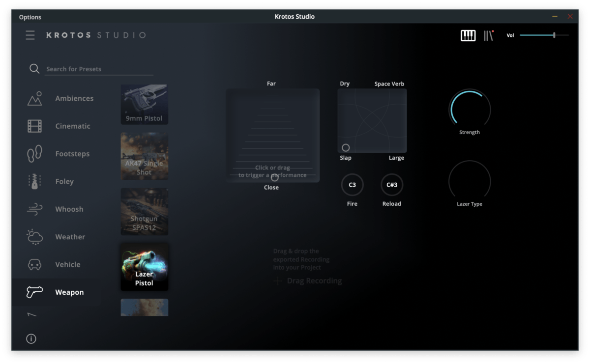This screenshot has height=364, width=590.
Task: Adjust the Vol slider
Action: 555,35
